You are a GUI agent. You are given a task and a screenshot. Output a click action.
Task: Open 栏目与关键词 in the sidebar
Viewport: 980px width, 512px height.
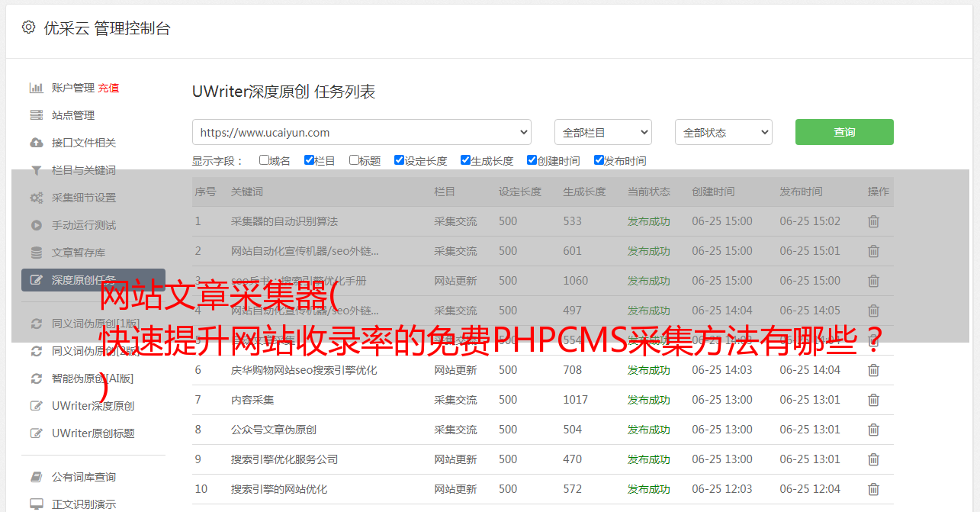[x=84, y=170]
